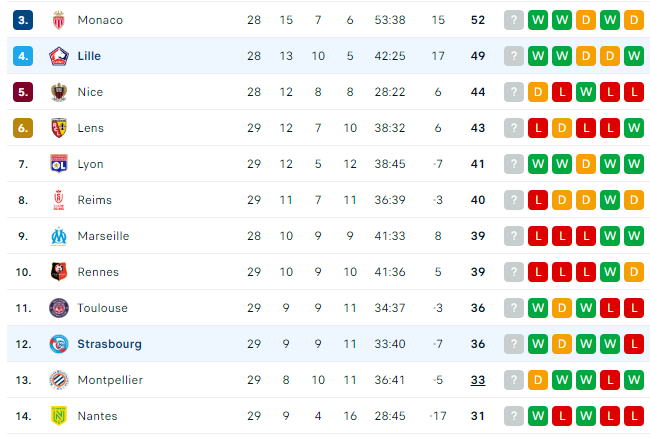Image resolution: width=650 pixels, height=437 pixels.
Task: Open the Nantes yellow badge icon
Action: pyautogui.click(x=58, y=416)
